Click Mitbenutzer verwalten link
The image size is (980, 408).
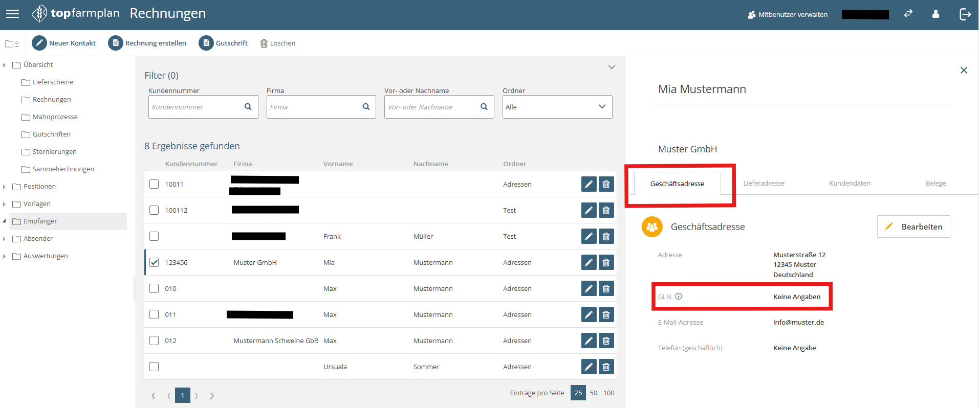(788, 14)
